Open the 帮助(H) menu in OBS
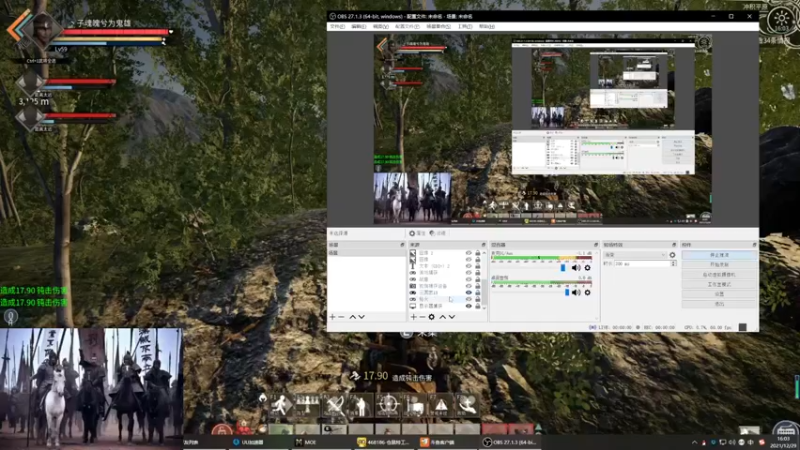The image size is (800, 450). 487,27
